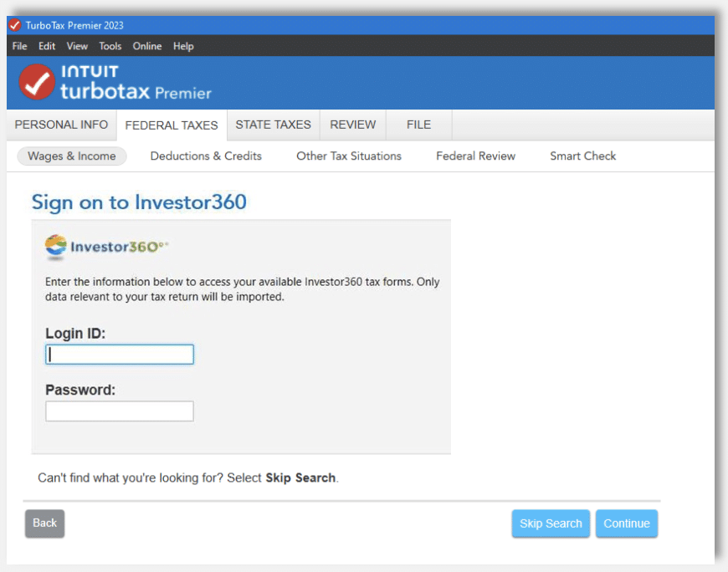Viewport: 728px width, 572px height.
Task: Click the Back button
Action: 44,523
